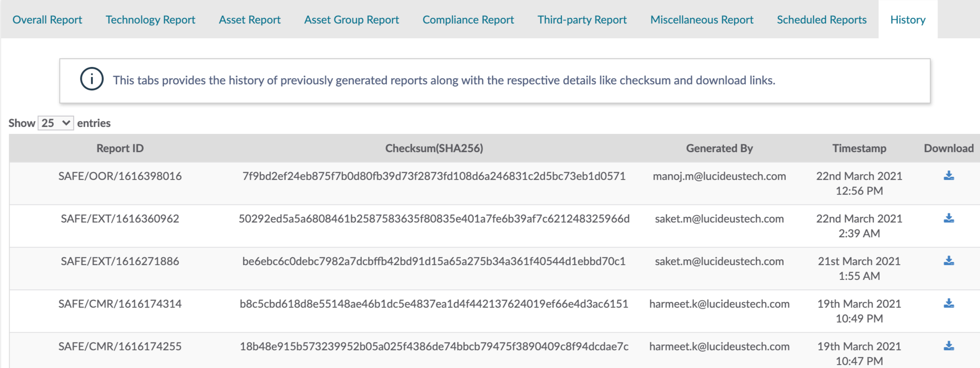980x368 pixels.
Task: Download report SAFE/EXT/1616360962
Action: pos(949,218)
